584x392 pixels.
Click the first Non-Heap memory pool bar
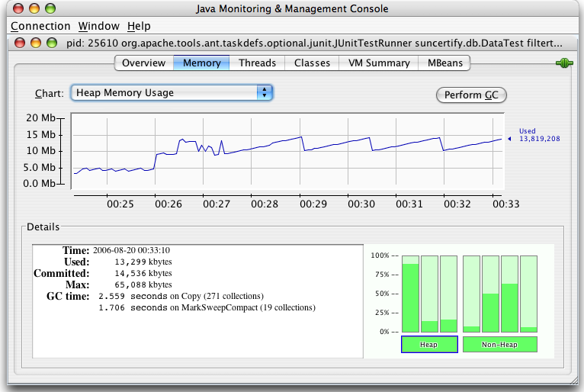tap(471, 294)
